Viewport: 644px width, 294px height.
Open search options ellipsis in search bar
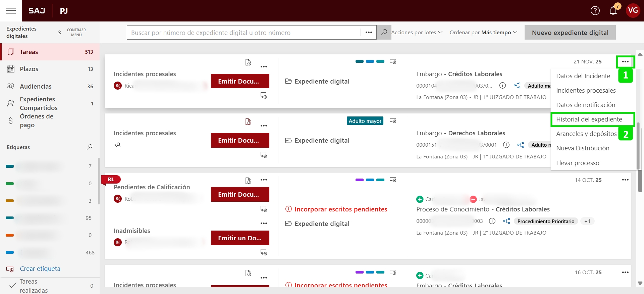369,33
